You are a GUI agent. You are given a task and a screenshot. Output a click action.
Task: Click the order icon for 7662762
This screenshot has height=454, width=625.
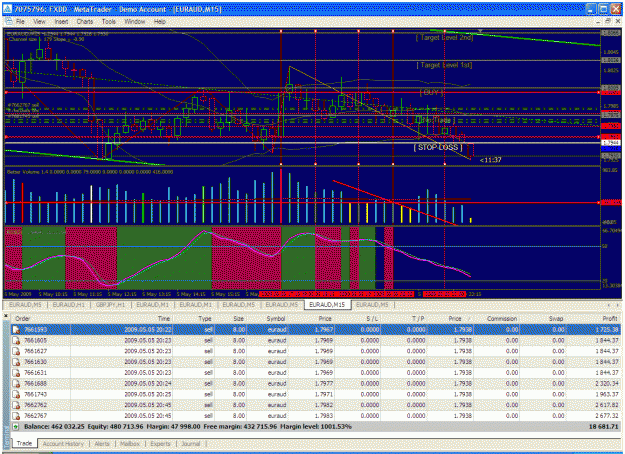(x=16, y=405)
